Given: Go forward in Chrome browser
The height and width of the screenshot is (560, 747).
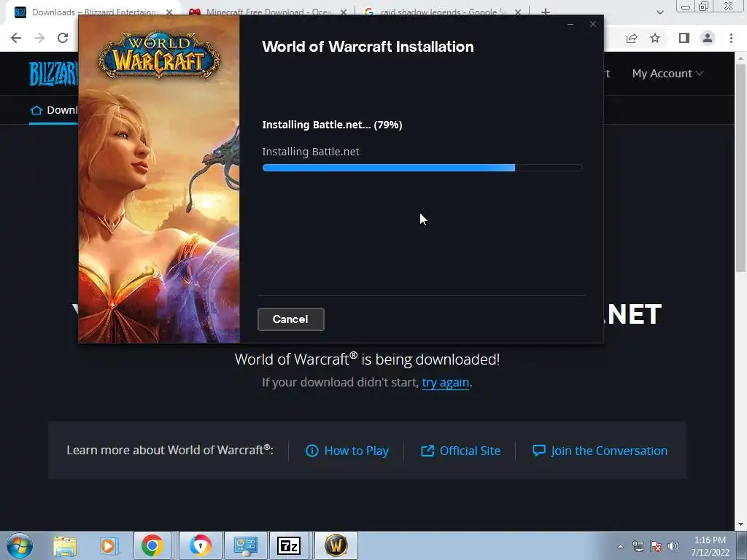Looking at the screenshot, I should point(39,38).
